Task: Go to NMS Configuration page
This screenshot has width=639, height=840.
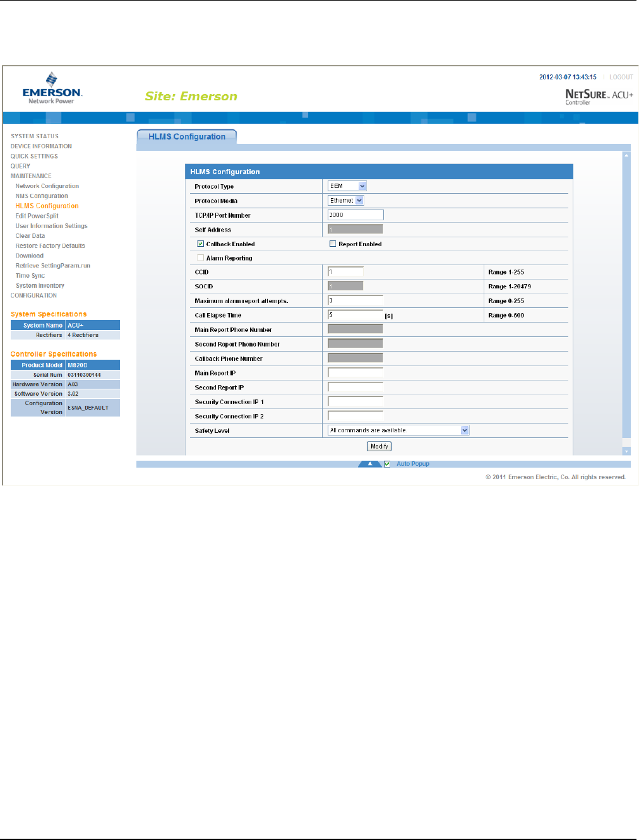Action: click(x=42, y=196)
